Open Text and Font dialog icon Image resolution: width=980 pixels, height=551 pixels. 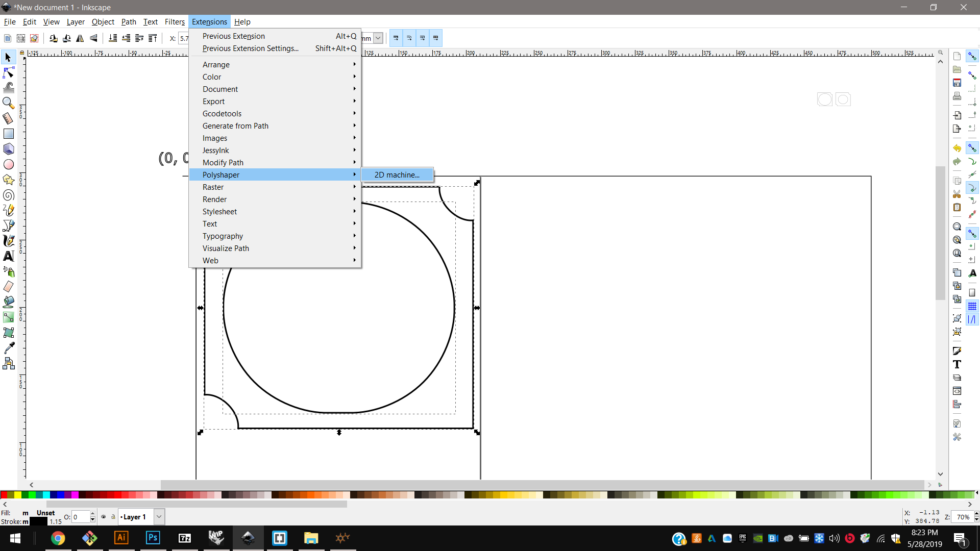(x=957, y=364)
